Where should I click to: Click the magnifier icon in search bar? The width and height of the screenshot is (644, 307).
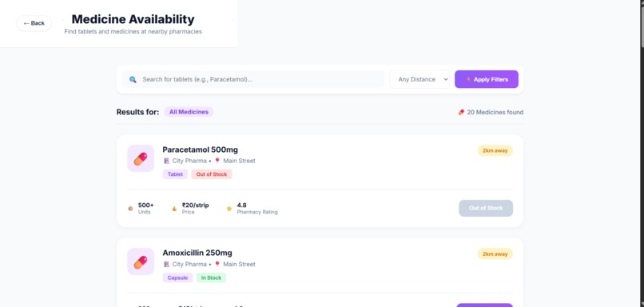click(133, 79)
